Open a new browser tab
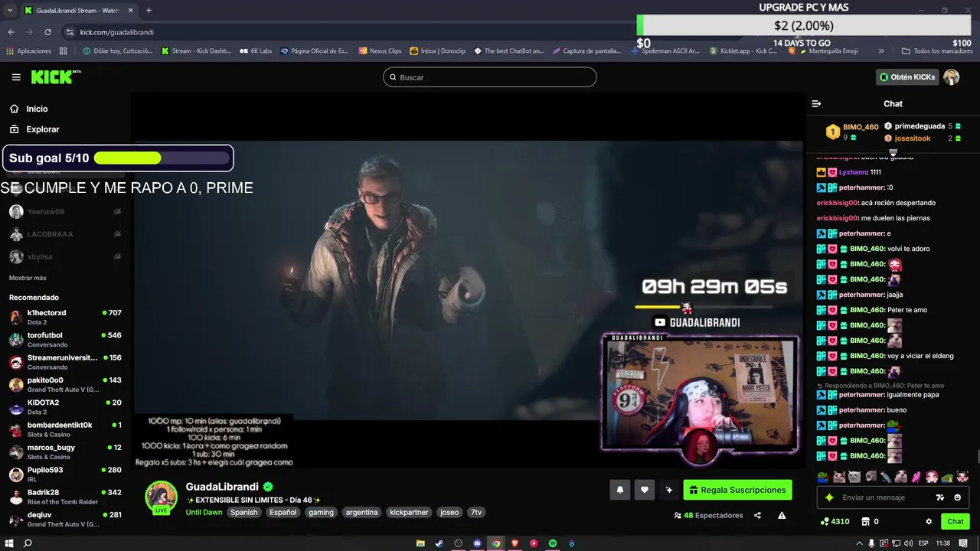 coord(149,11)
